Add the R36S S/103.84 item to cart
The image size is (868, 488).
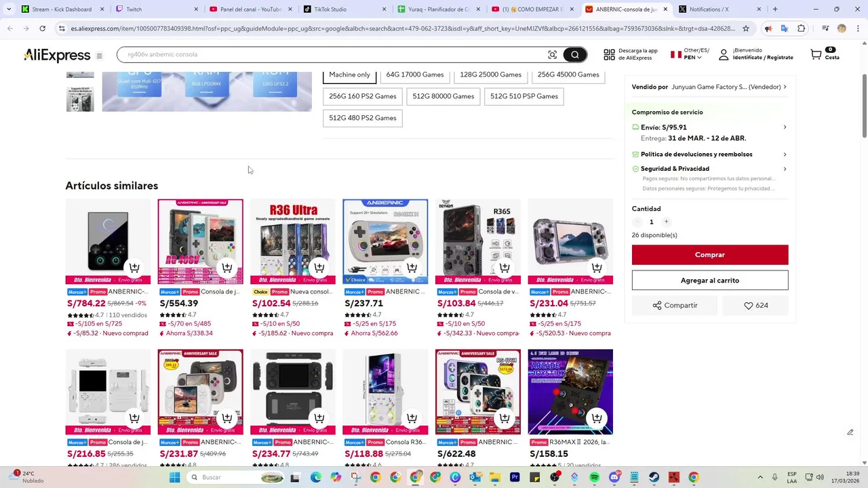pos(504,268)
